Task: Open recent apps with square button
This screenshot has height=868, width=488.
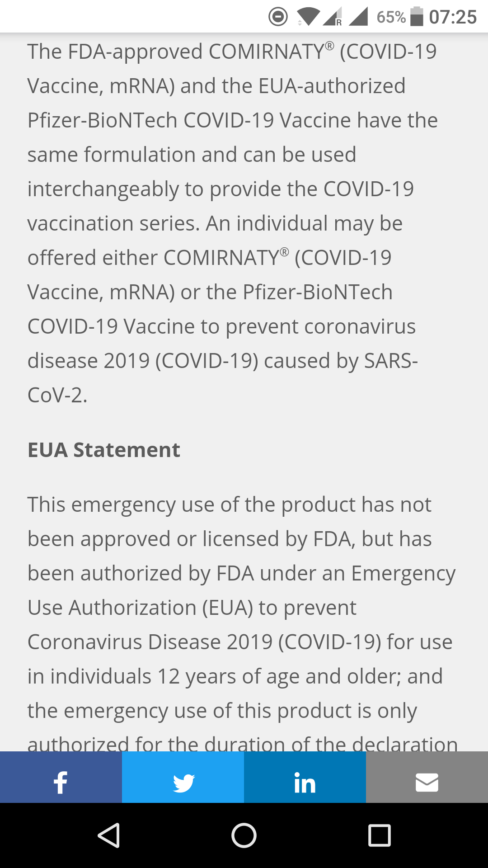Action: tap(380, 835)
